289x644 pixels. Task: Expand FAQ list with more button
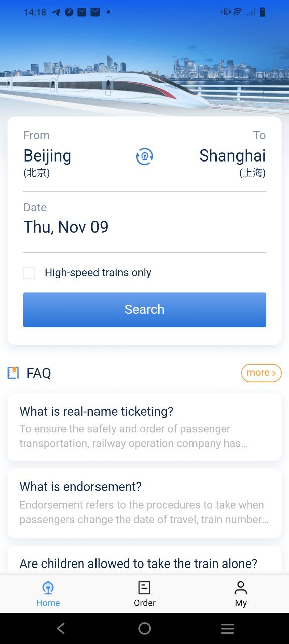coord(261,373)
